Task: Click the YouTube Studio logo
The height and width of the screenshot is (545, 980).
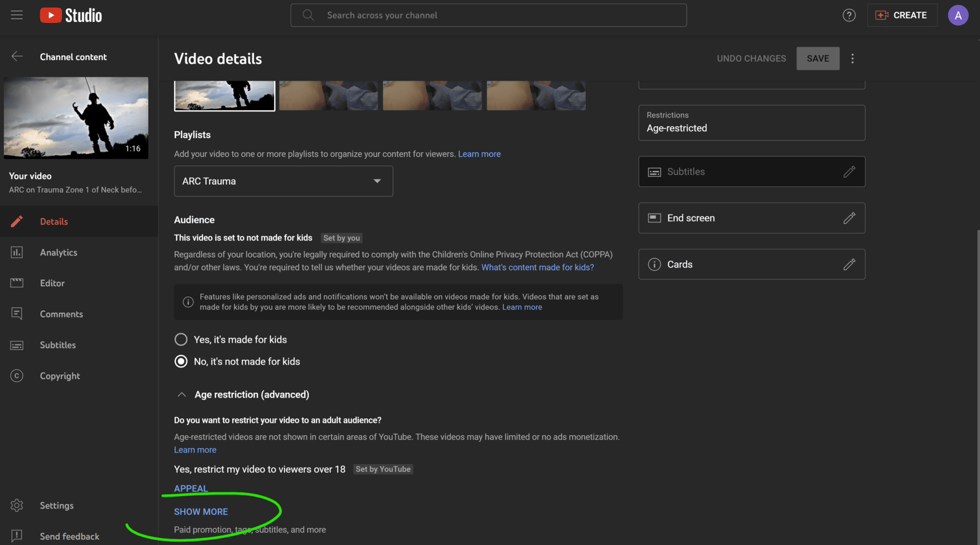Action: [71, 15]
